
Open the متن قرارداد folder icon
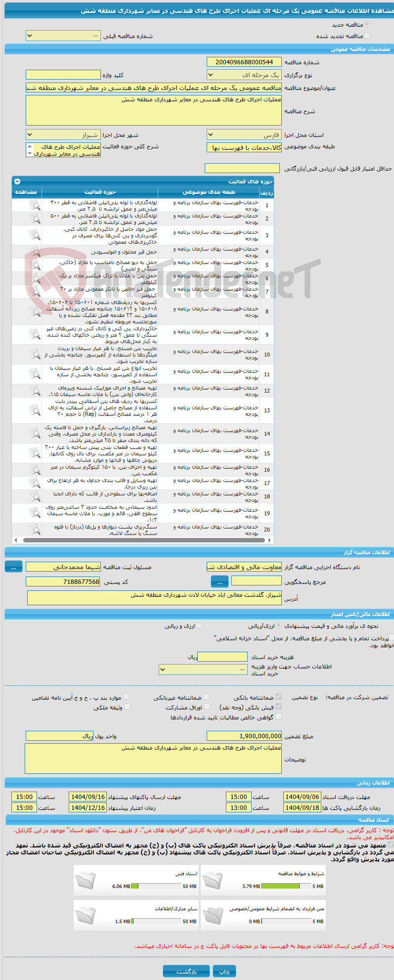coord(213,916)
